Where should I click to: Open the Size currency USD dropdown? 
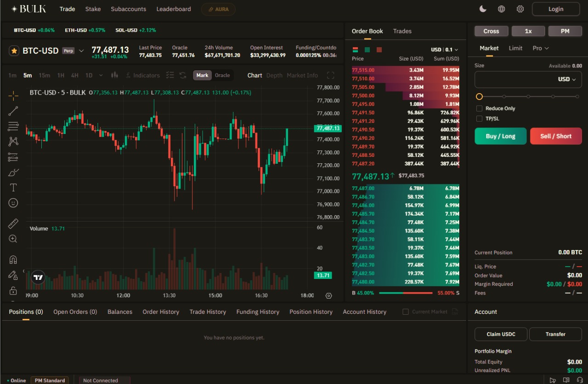(x=567, y=79)
